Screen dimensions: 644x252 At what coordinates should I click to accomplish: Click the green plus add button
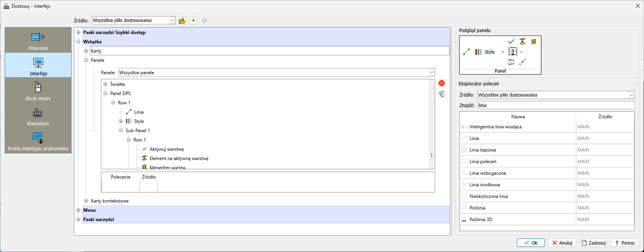[x=193, y=20]
